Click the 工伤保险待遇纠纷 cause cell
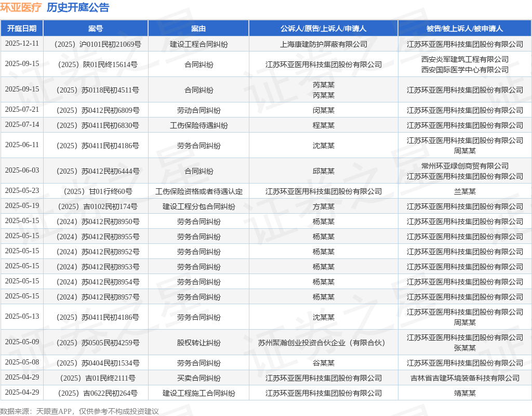Screen dimensions: 532x416 (199, 125)
